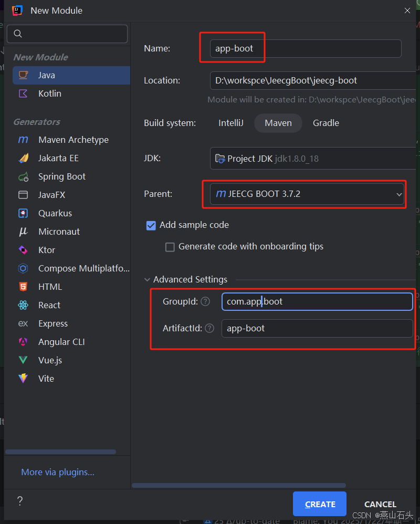This screenshot has width=420, height=524.
Task: Select the Maven Archetype list label
Action: 73,140
